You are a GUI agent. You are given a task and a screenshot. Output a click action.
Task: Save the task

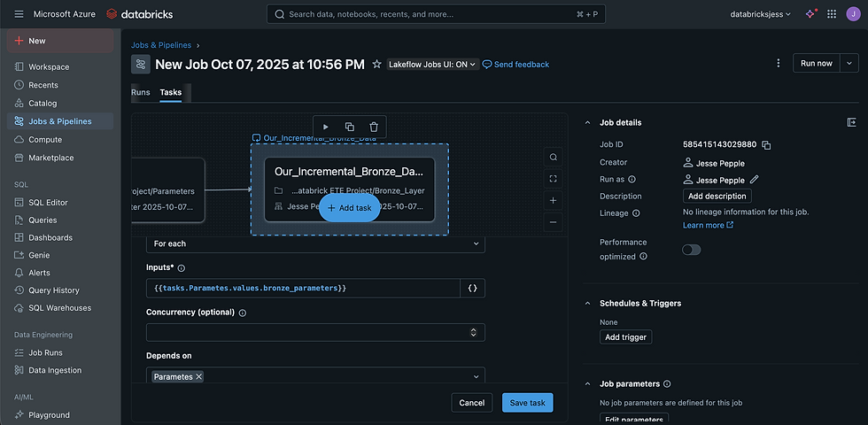[x=528, y=403]
